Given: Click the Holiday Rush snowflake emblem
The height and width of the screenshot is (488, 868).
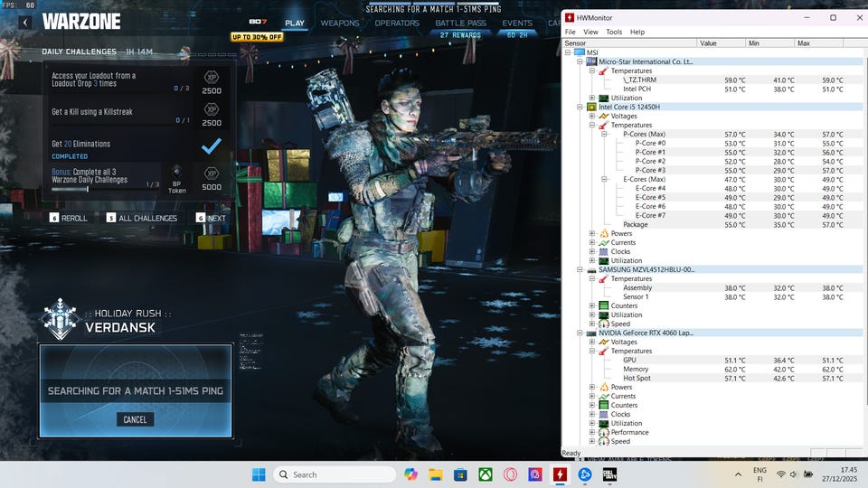Looking at the screenshot, I should (x=60, y=319).
